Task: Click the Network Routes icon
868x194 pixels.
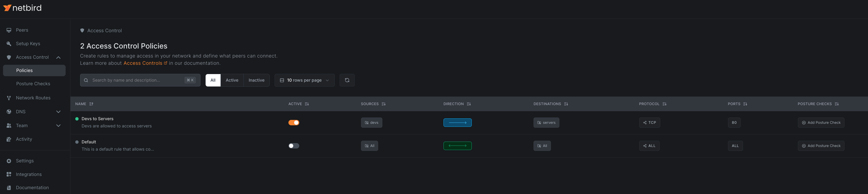Action: (9, 98)
